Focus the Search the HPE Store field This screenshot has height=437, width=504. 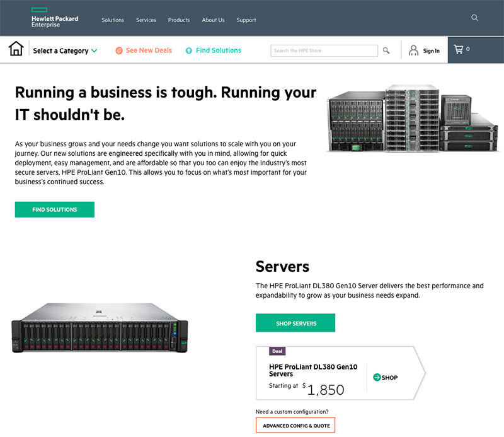pos(324,50)
